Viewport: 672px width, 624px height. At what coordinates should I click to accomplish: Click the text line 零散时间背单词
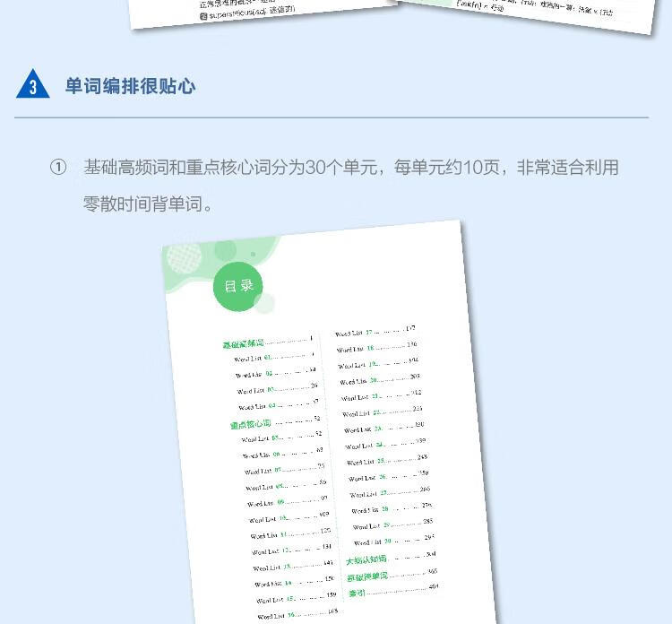click(x=149, y=204)
